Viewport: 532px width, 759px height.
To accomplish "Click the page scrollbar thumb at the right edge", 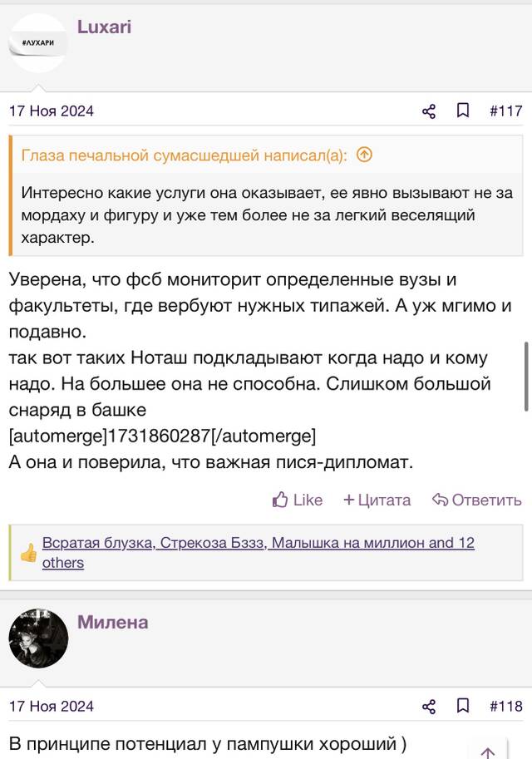I will (x=526, y=376).
